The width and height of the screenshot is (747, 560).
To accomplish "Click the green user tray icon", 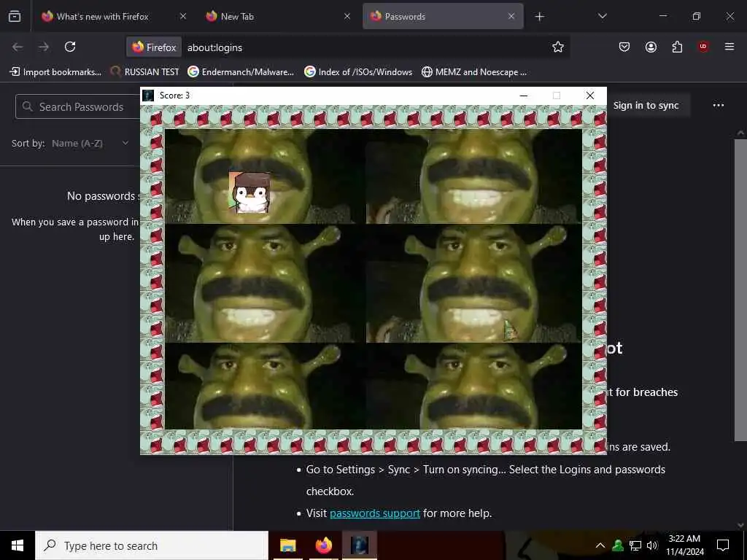I will point(618,545).
